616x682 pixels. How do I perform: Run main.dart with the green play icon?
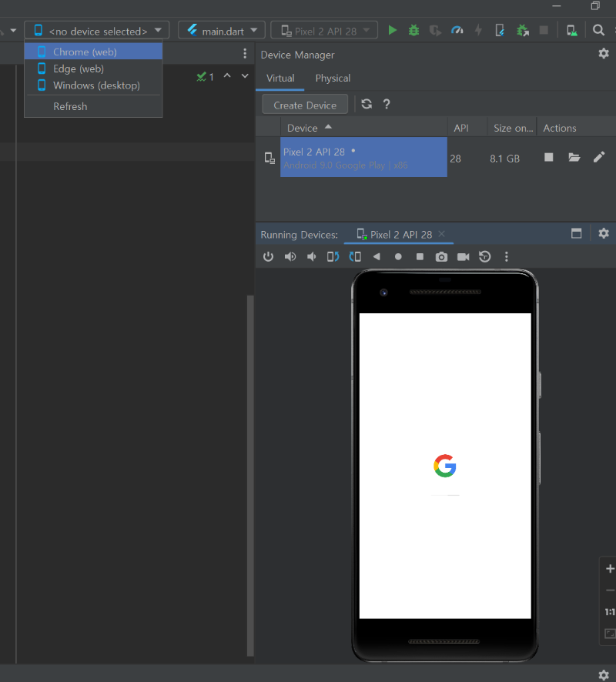click(x=392, y=30)
